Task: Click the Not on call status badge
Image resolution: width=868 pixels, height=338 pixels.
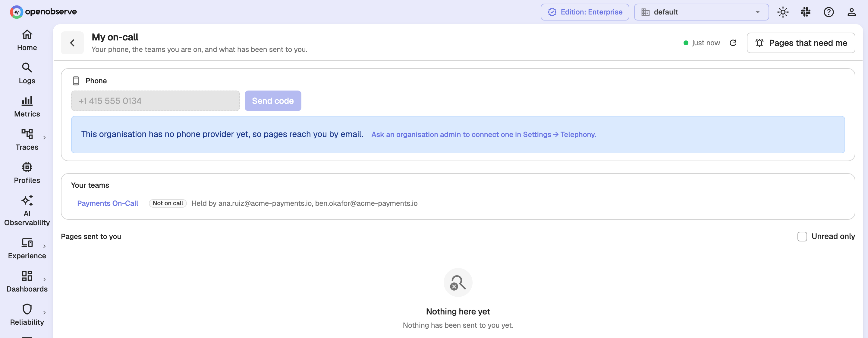Action: [168, 203]
